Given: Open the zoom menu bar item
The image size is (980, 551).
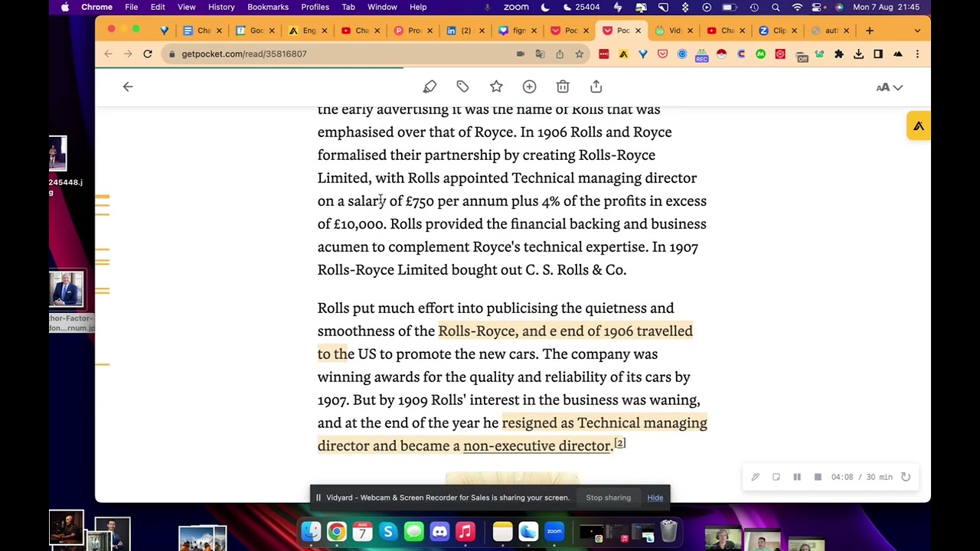Looking at the screenshot, I should point(516,7).
